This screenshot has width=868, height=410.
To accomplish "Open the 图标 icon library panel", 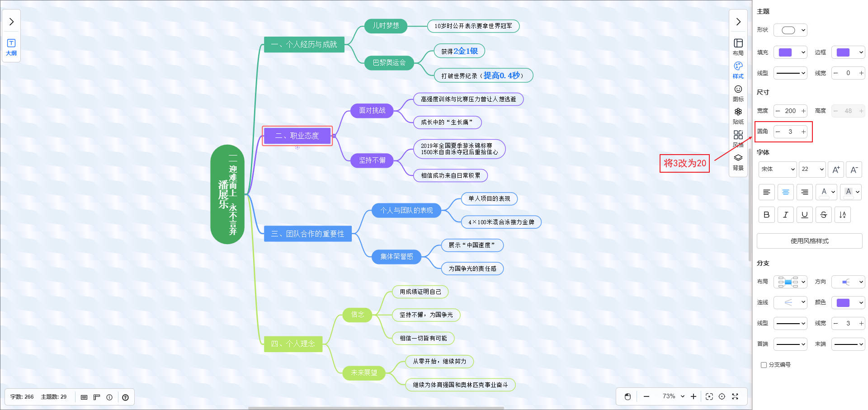I will [x=738, y=93].
